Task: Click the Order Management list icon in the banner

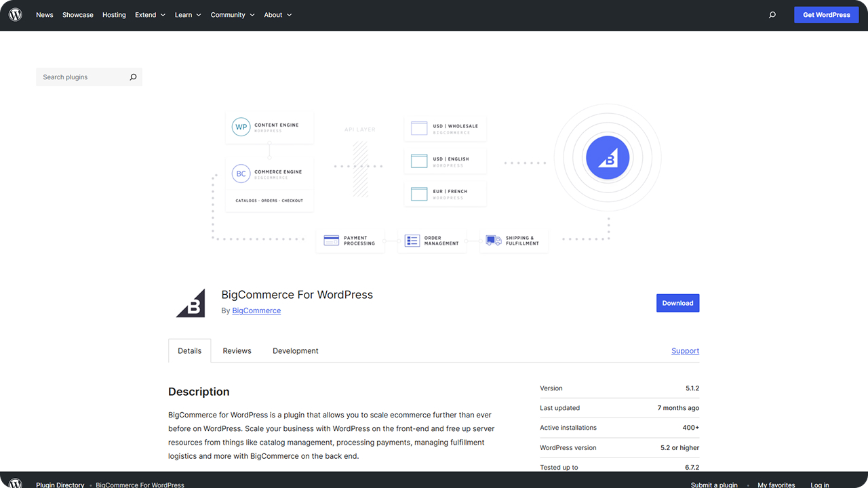Action: pyautogui.click(x=412, y=241)
